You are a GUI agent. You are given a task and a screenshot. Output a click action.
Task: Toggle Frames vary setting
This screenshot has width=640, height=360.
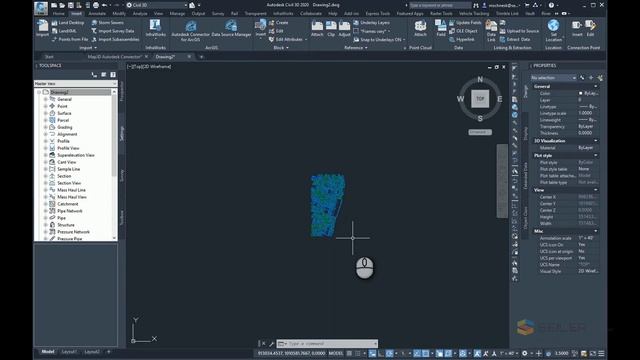point(372,31)
